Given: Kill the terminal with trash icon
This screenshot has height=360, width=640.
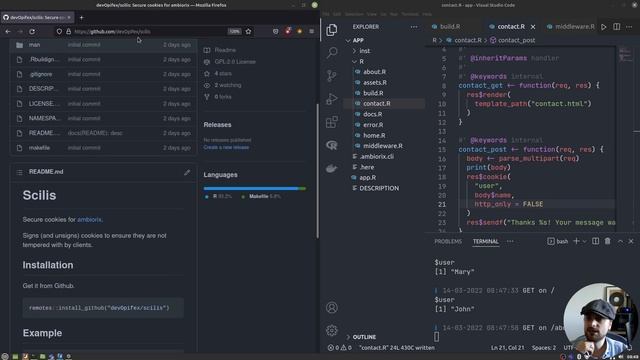Looking at the screenshot, I should [607, 241].
